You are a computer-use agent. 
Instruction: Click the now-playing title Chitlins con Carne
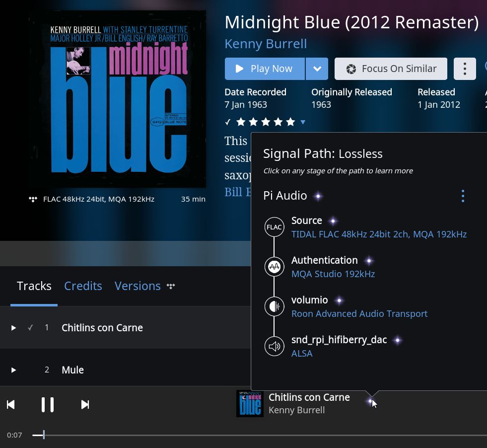[x=309, y=397]
